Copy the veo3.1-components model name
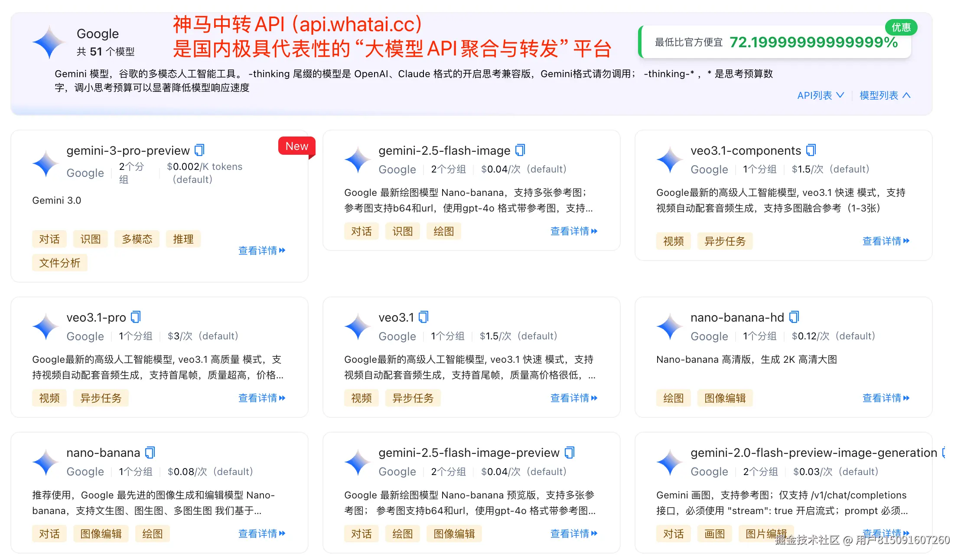964x560 pixels. (811, 150)
